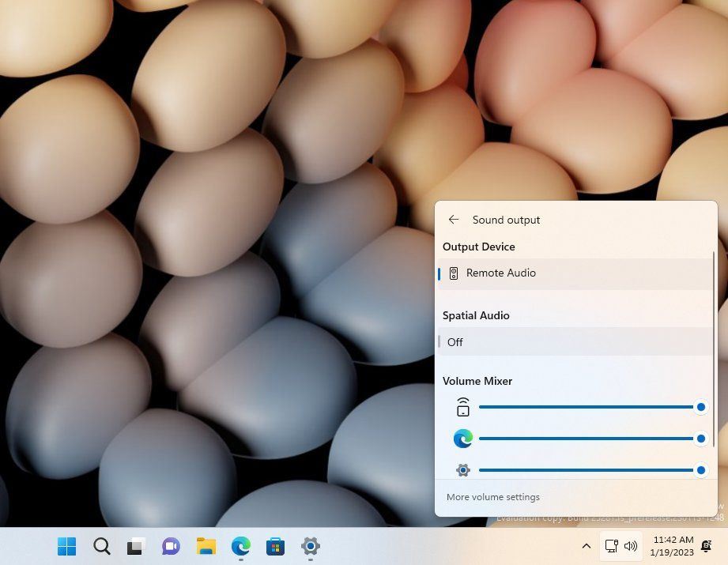Click the Settings app volume slider track
The height and width of the screenshot is (565, 728).
(x=585, y=470)
